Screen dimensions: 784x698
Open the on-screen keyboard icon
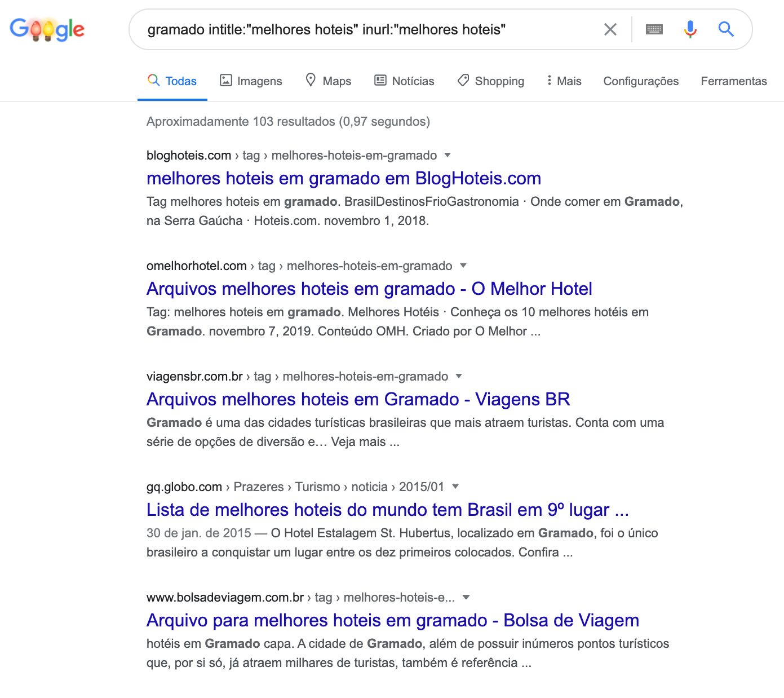pos(654,29)
